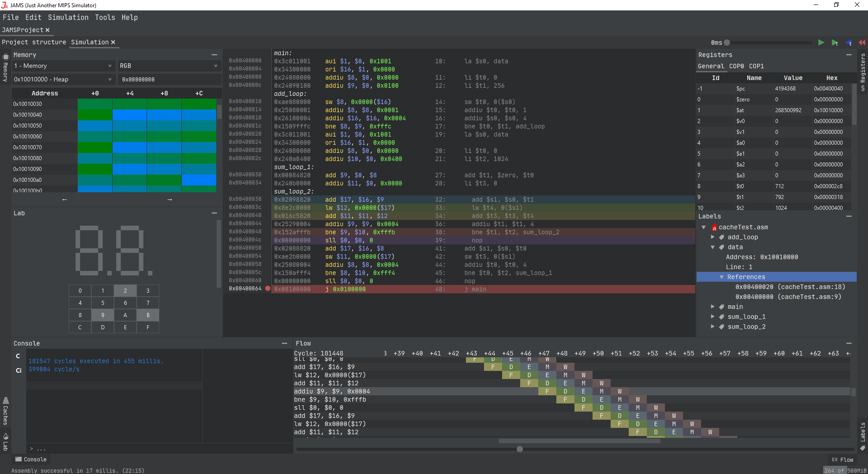This screenshot has width=868, height=474.
Task: Open the Caches side panel tab
Action: (x=5, y=411)
